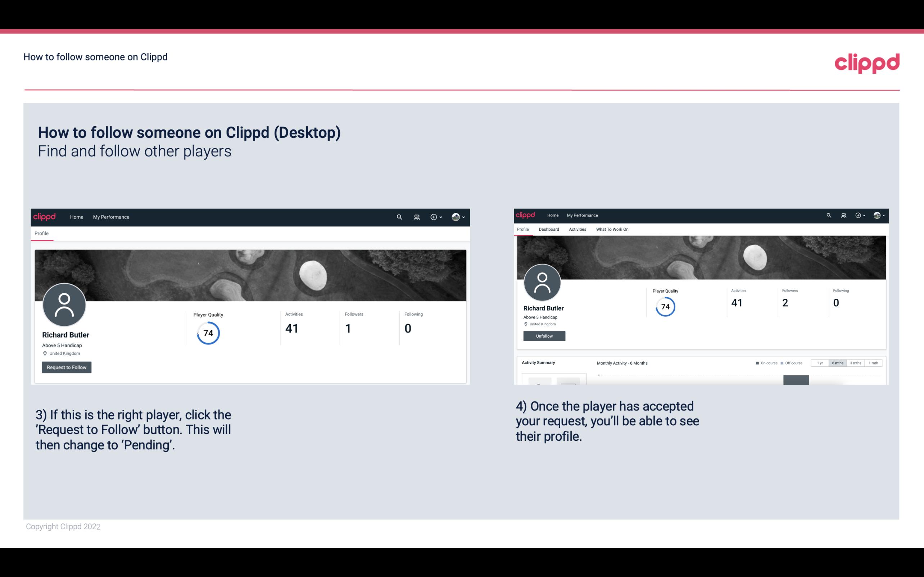The height and width of the screenshot is (577, 924).
Task: Click the search icon in the navbar
Action: click(399, 217)
